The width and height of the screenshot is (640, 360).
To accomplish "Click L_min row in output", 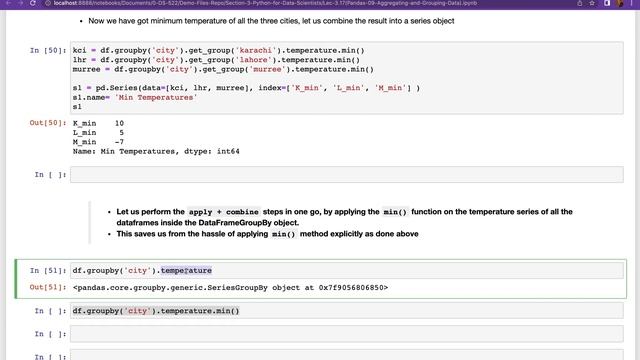I will point(98,133).
